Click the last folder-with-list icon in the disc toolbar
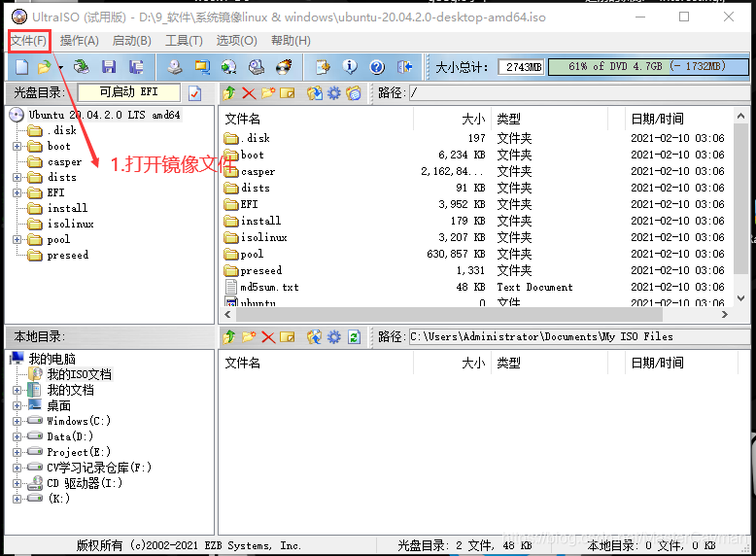The height and width of the screenshot is (556, 756). pyautogui.click(x=354, y=93)
